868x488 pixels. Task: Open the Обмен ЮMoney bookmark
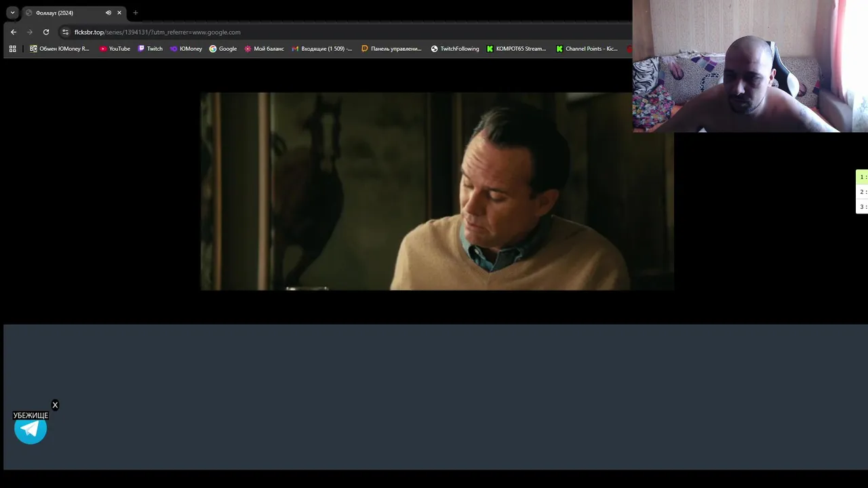point(60,49)
